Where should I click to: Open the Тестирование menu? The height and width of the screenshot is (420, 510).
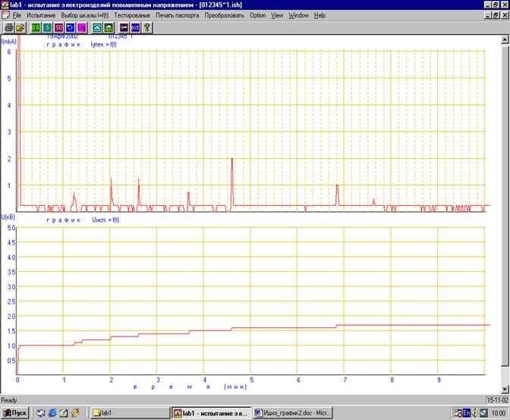[132, 15]
